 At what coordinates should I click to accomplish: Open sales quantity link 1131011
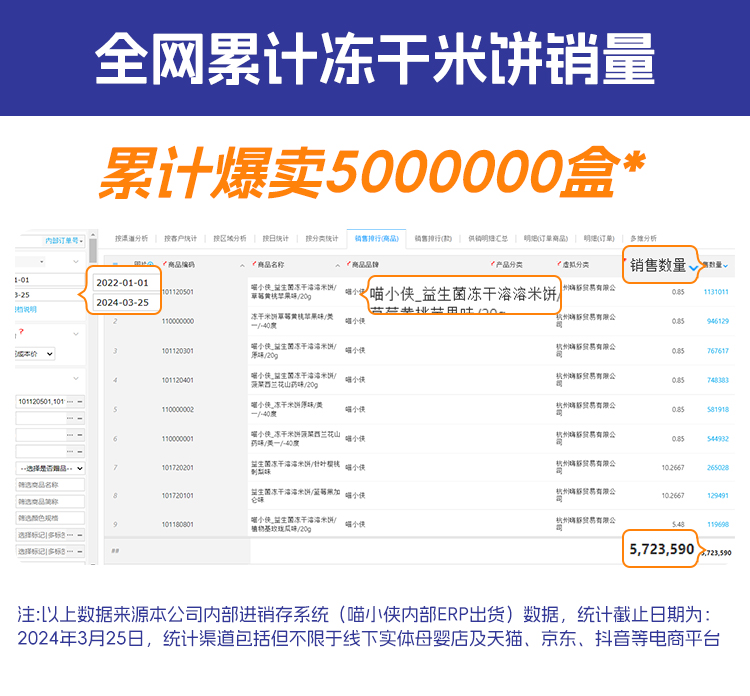(716, 292)
